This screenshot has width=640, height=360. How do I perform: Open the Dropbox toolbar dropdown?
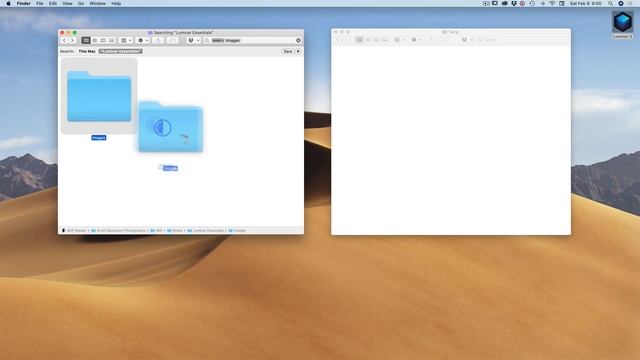[x=193, y=40]
